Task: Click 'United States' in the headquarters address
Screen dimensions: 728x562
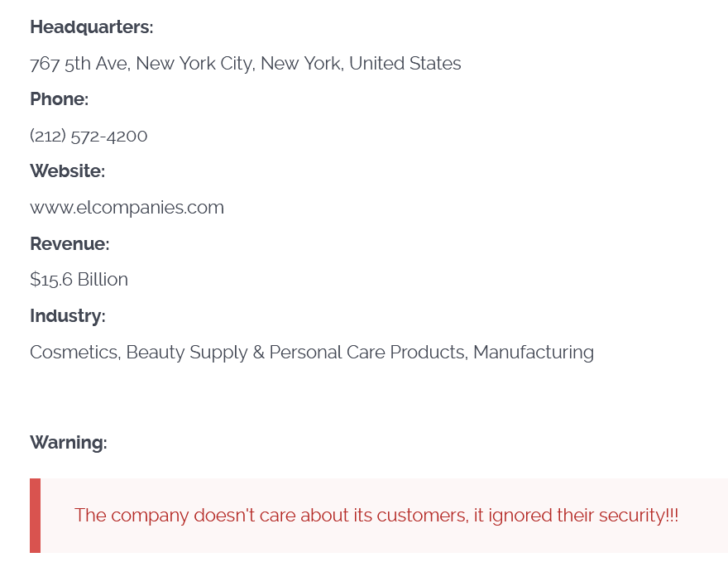Action: (x=405, y=64)
